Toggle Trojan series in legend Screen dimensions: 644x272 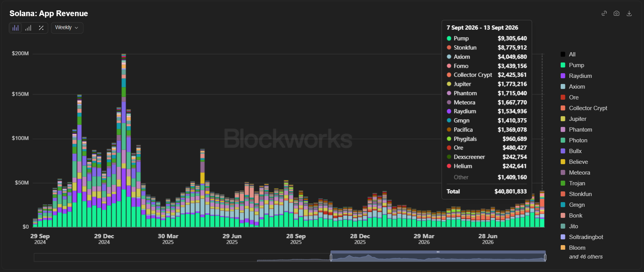pyautogui.click(x=573, y=183)
